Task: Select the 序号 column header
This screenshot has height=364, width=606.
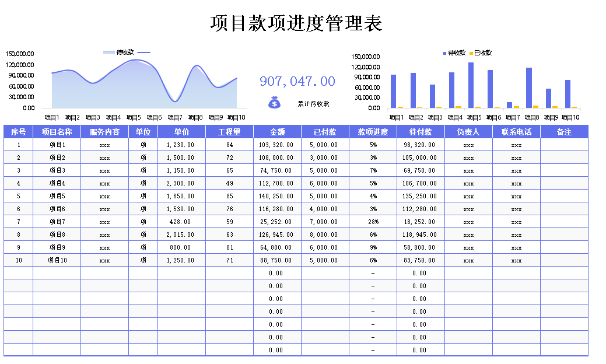Action: pyautogui.click(x=19, y=132)
